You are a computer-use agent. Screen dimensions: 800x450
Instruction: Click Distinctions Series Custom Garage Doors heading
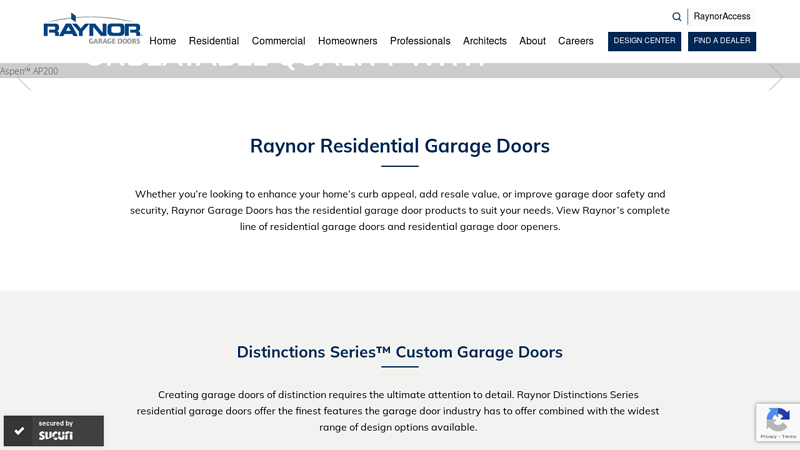pyautogui.click(x=400, y=352)
